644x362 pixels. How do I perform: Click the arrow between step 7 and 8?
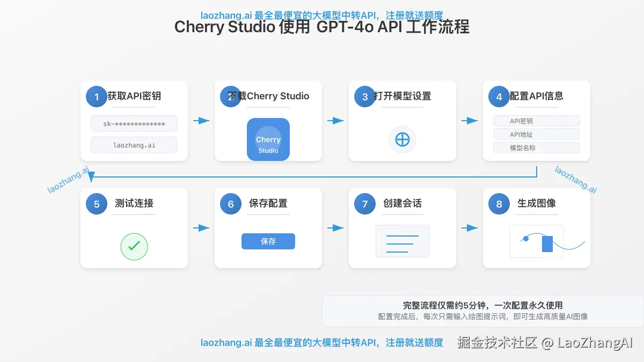pyautogui.click(x=469, y=228)
